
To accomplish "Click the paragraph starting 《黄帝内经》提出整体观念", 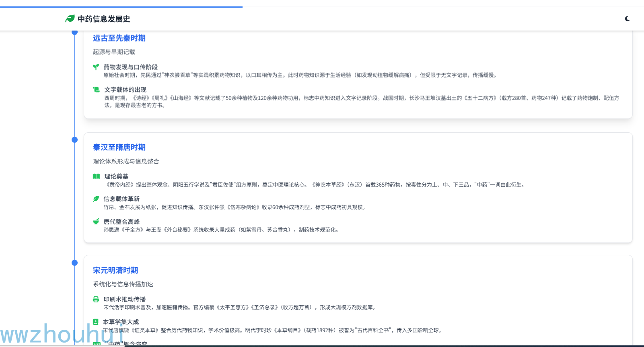I will click(315, 185).
